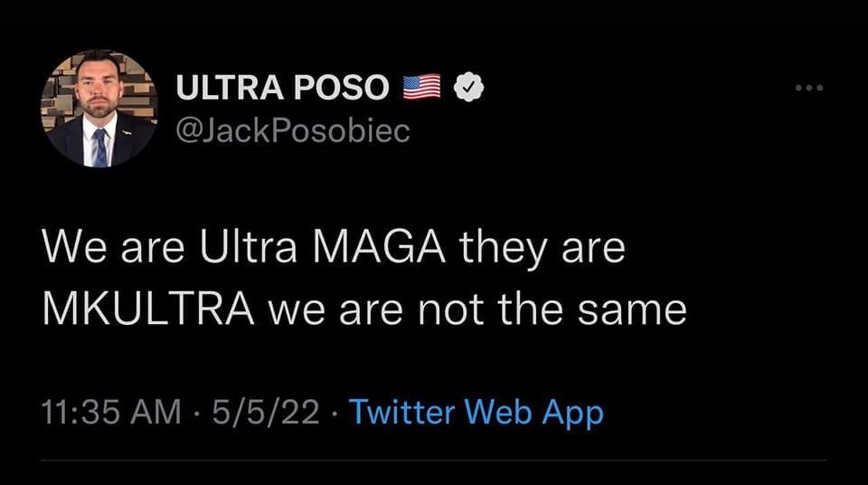Open the tweet's three-dot More menu

(810, 88)
